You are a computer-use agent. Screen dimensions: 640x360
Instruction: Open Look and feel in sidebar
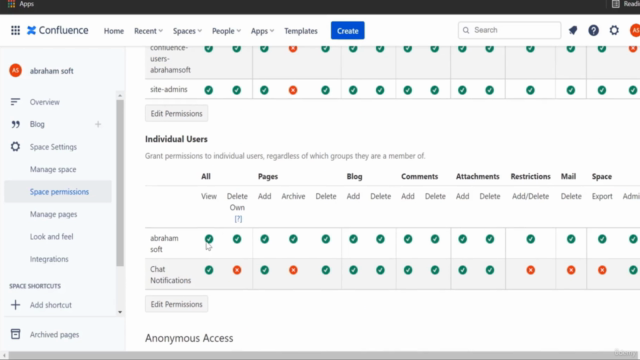(51, 236)
